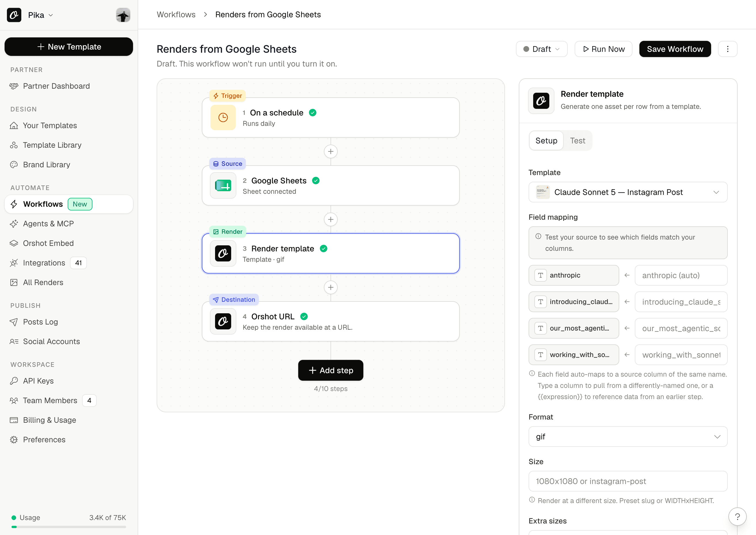Screen dimensions: 756x535
Task: Click the Google Sheets step icon
Action: point(223,185)
